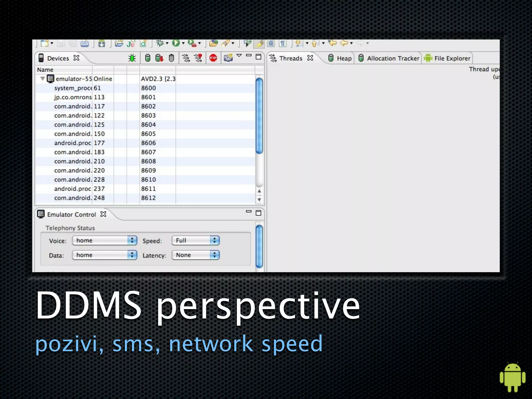Close the Emulator Control view
Viewport: 532px width, 399px height.
(103, 214)
